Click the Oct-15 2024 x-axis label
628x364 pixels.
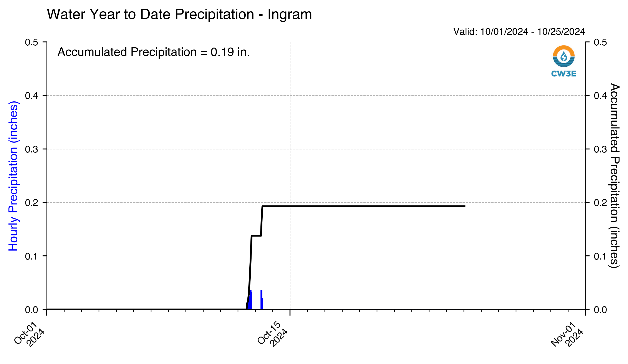(273, 334)
